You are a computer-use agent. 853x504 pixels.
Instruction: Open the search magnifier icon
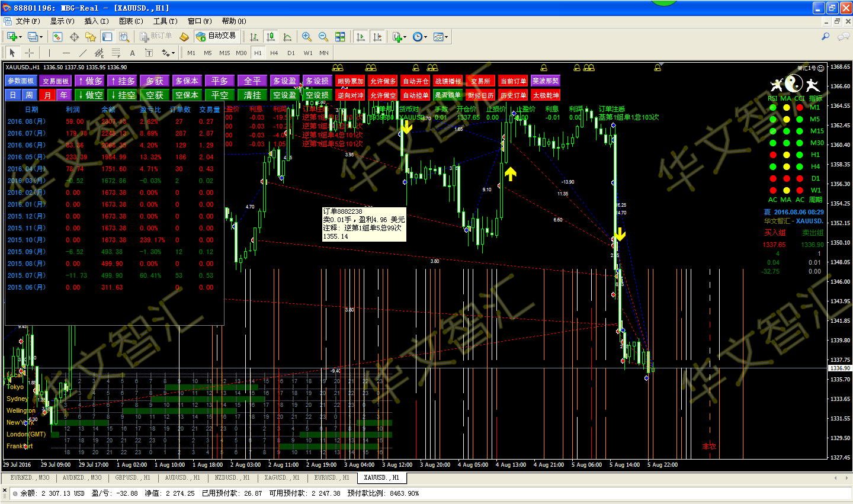(x=825, y=37)
